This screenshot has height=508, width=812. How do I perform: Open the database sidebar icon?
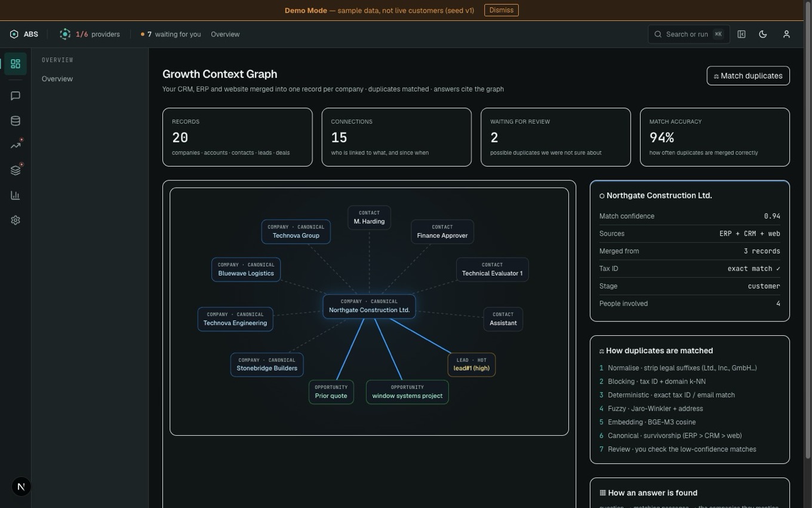pyautogui.click(x=16, y=121)
